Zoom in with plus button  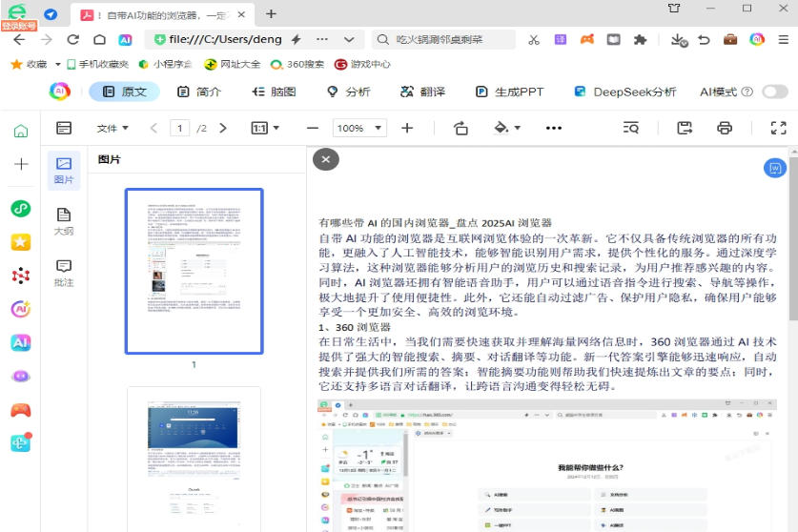407,128
